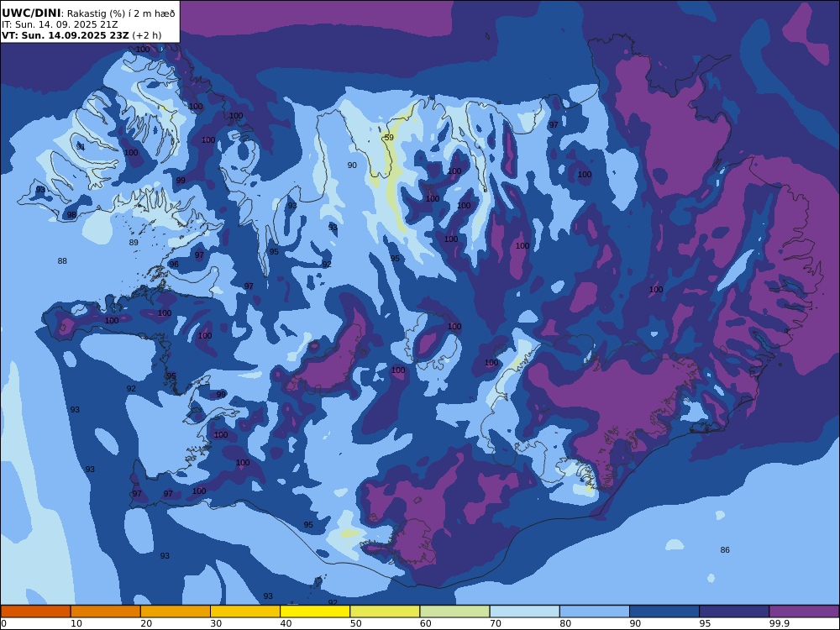Click the '40' legend tick label

pos(286,623)
